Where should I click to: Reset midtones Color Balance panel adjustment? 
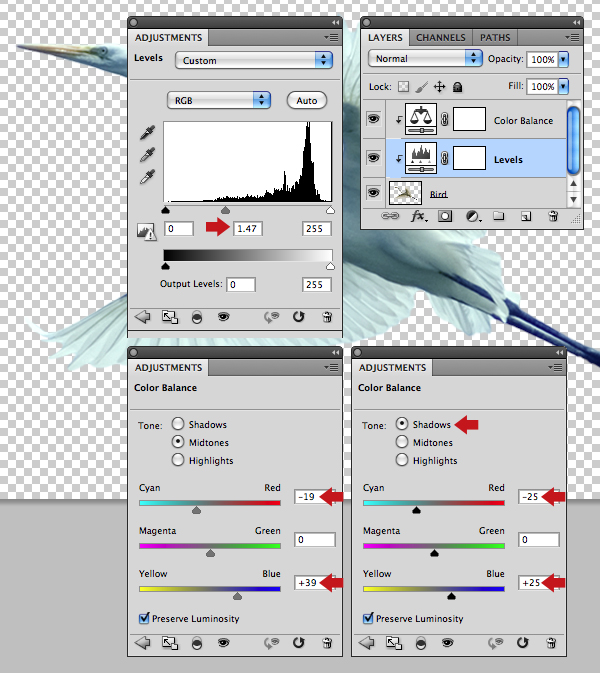point(299,643)
